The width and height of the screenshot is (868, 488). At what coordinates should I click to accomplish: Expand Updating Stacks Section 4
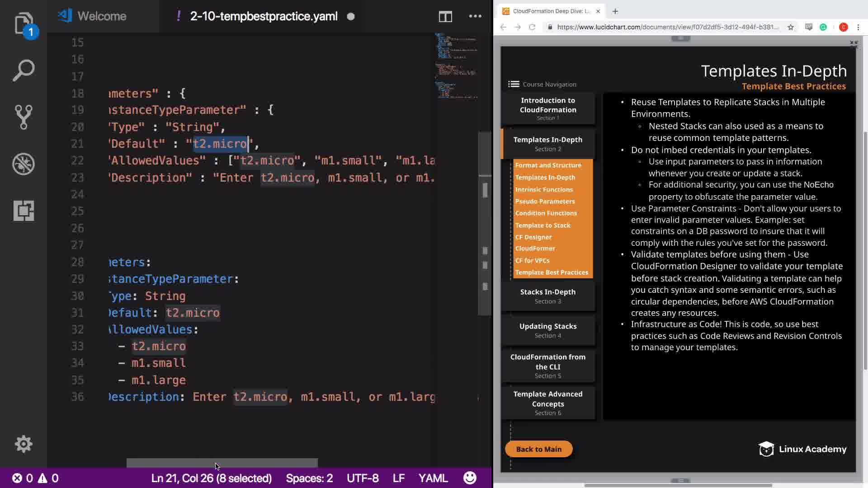click(x=547, y=330)
